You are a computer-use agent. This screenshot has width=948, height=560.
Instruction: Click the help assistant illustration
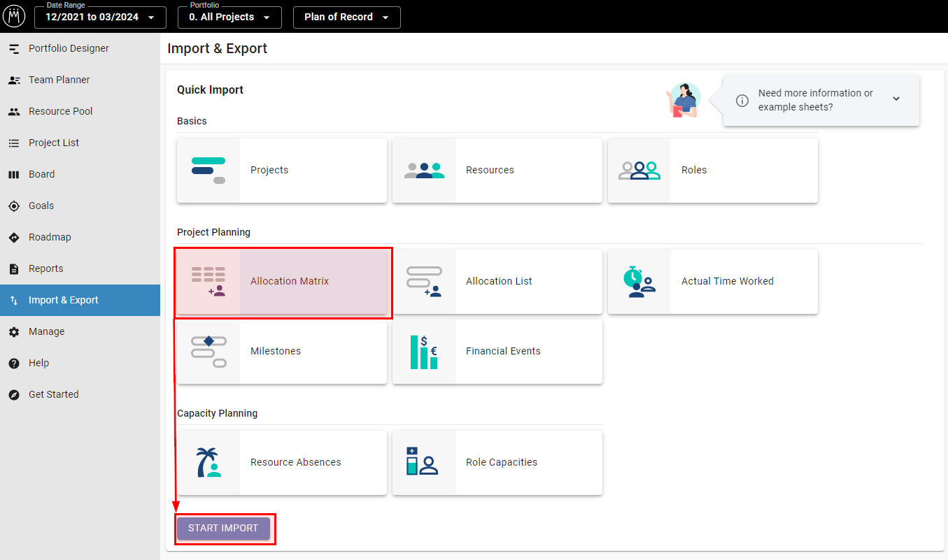(x=683, y=100)
